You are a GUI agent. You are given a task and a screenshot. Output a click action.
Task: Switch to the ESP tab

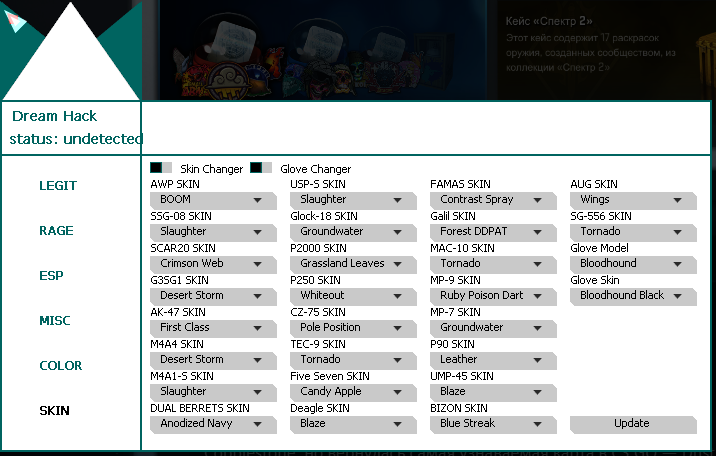tap(51, 276)
